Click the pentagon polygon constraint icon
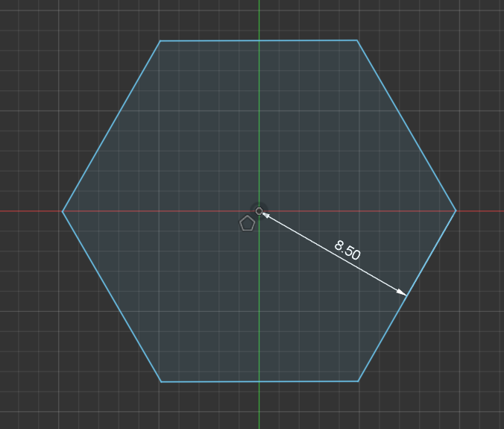The height and width of the screenshot is (429, 504). 248,223
